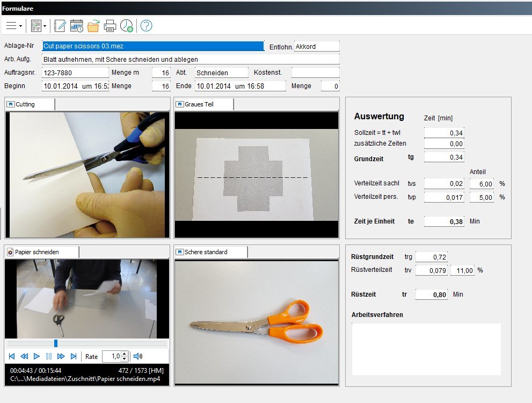Click the video seek slider handle

point(55,343)
